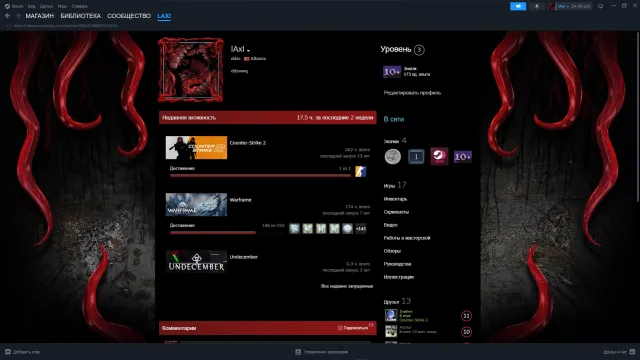Open the Работы в мастерской link
This screenshot has height=360, width=640.
point(407,238)
